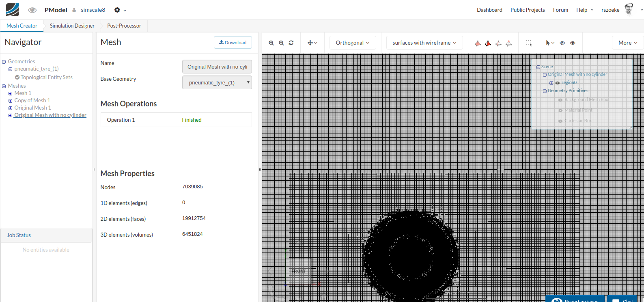The image size is (644, 302).
Task: Toggle visibility of region0 in scene tree
Action: [558, 83]
